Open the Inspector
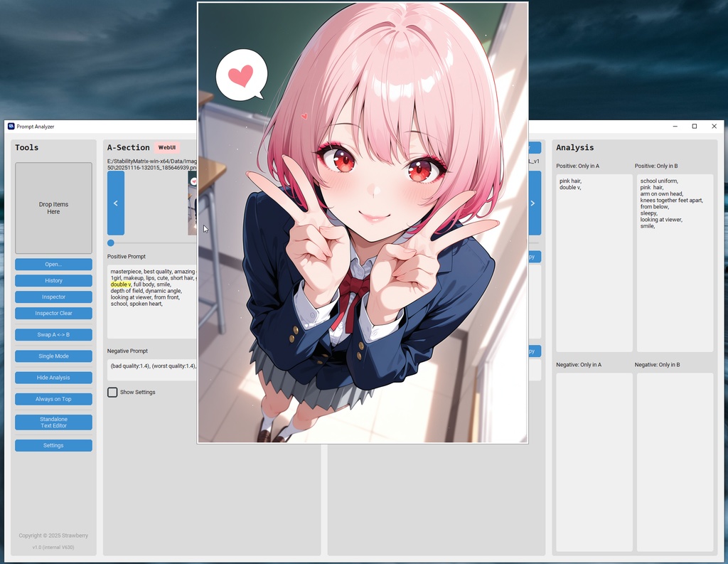Image resolution: width=728 pixels, height=564 pixels. click(x=53, y=297)
